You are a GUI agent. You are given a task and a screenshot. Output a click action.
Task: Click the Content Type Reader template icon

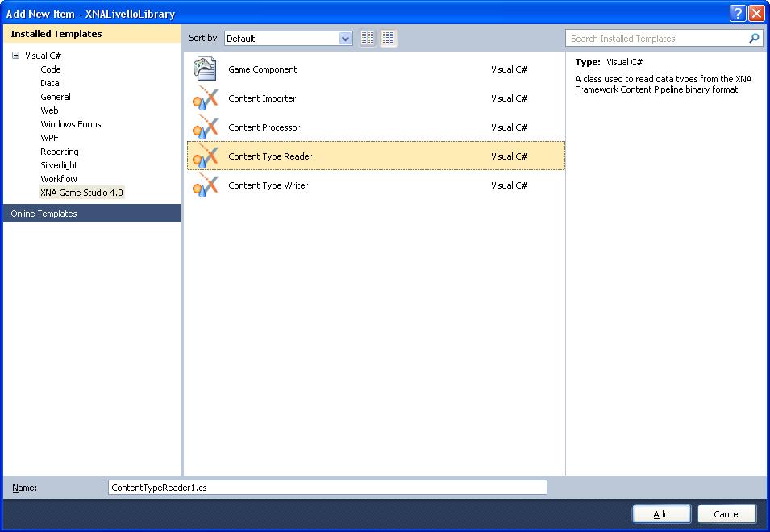[205, 156]
